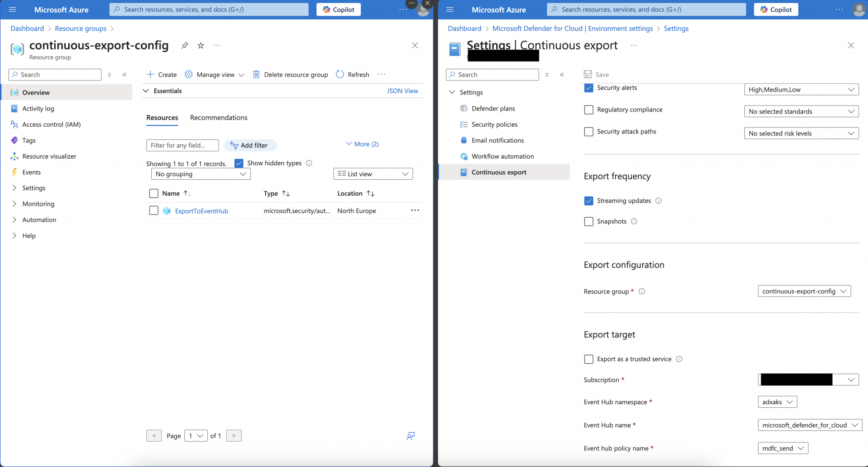Open the Event Hub namespace dropdown
868x467 pixels.
(x=777, y=402)
